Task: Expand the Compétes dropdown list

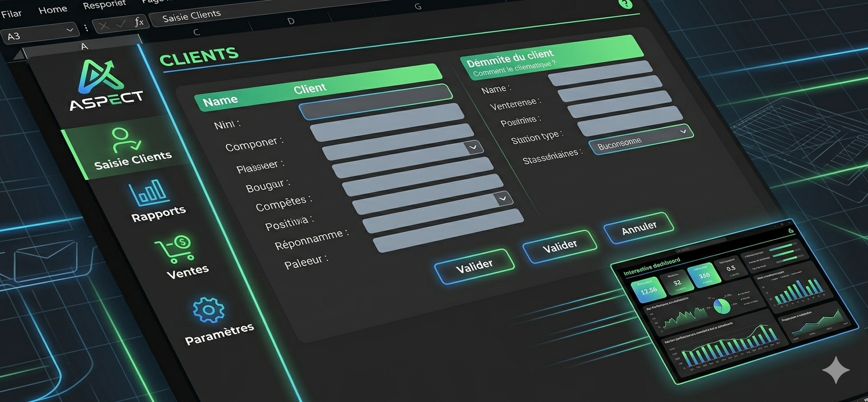Action: (x=502, y=199)
